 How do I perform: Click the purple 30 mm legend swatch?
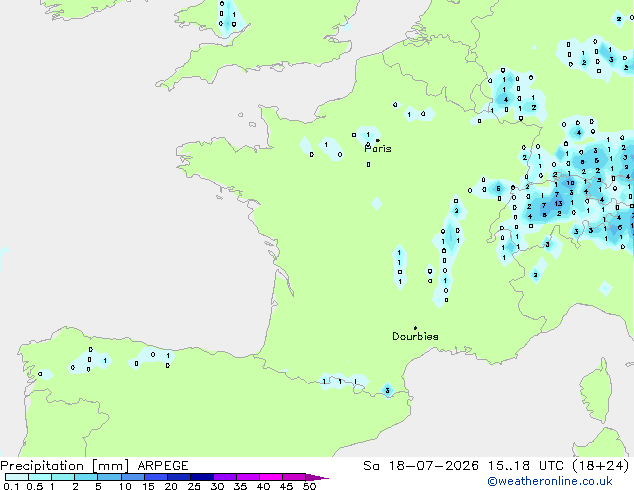pos(225,477)
